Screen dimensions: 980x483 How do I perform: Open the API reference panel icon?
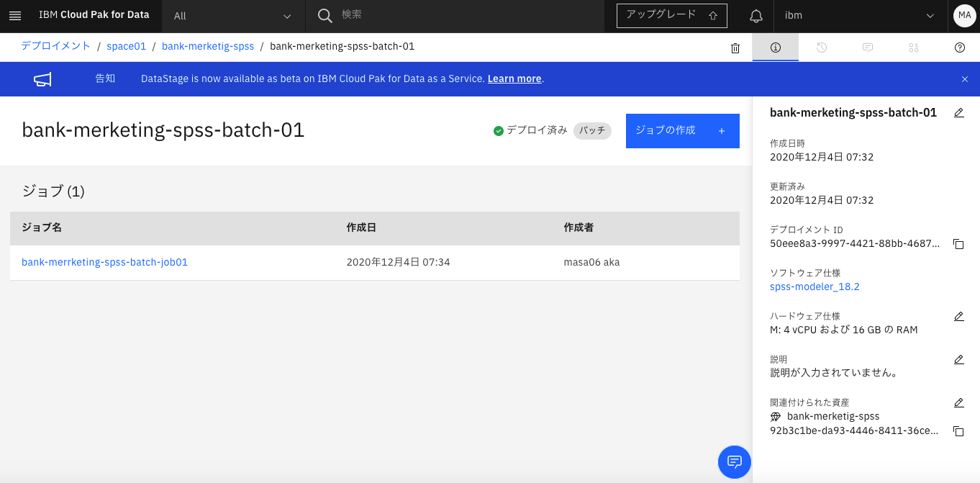[913, 48]
